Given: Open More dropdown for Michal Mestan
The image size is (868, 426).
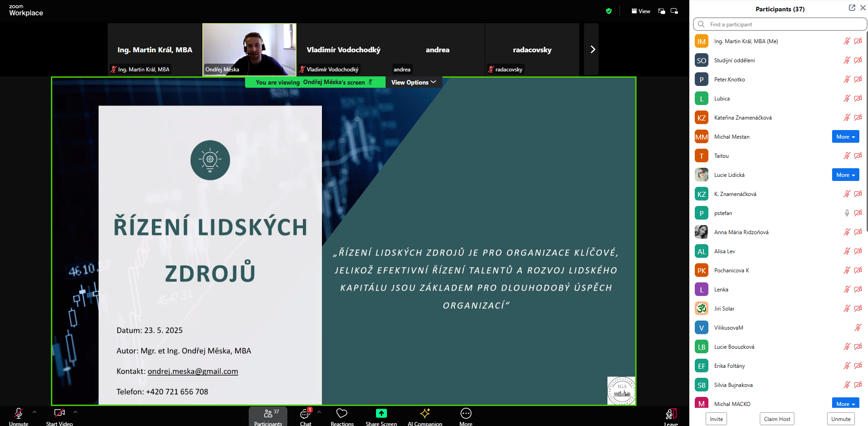Looking at the screenshot, I should [x=845, y=137].
